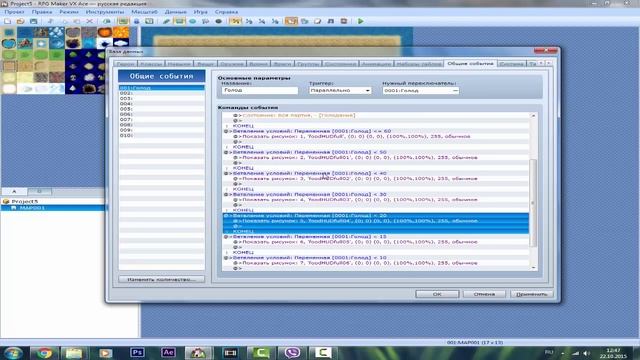Viewport: 640px width, 360px height.
Task: Open the Справка menu
Action: (x=226, y=12)
